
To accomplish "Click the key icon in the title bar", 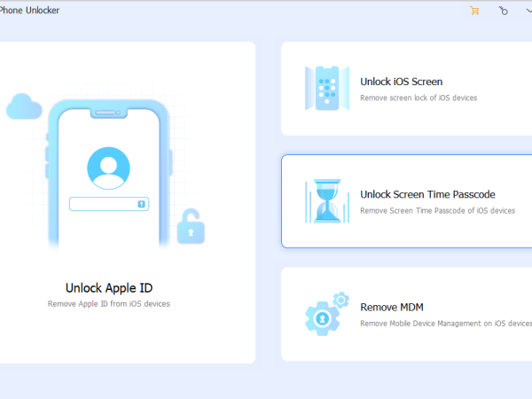I will coord(503,11).
